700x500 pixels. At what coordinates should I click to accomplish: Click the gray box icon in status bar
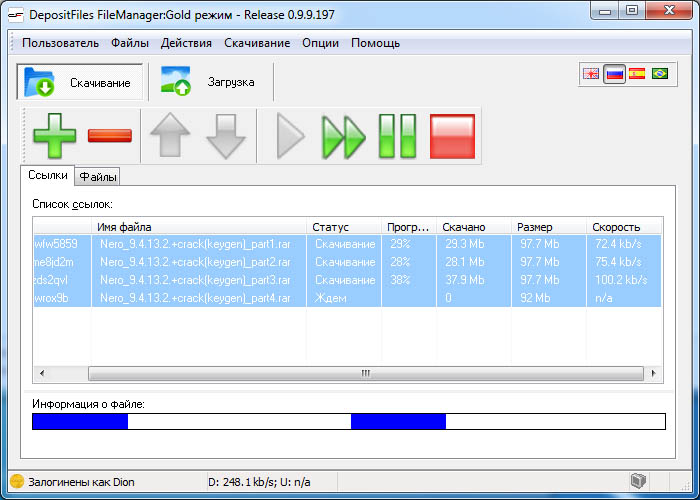click(638, 481)
